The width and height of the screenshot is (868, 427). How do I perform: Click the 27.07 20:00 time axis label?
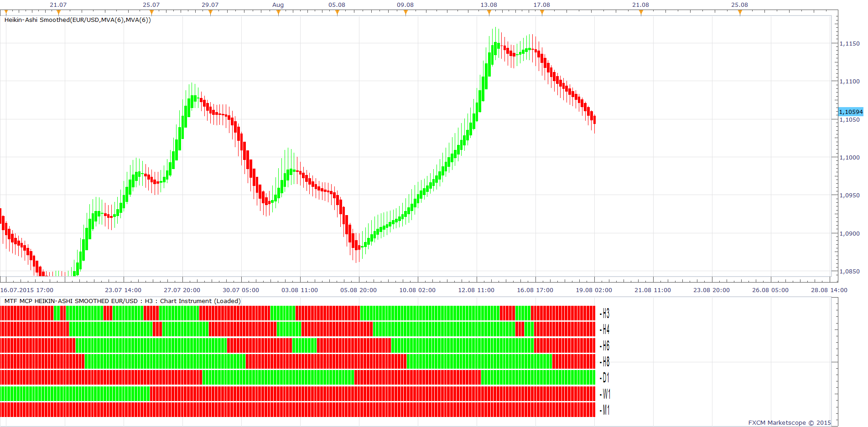(182, 290)
